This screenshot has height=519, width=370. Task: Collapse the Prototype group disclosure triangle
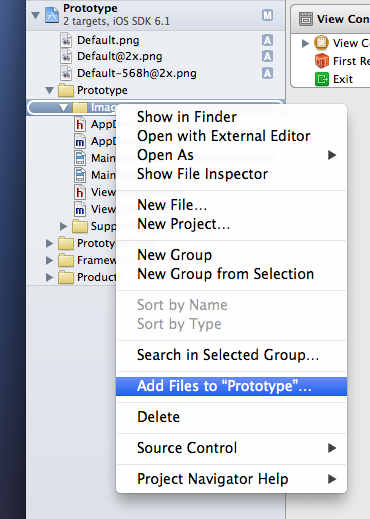pos(50,90)
